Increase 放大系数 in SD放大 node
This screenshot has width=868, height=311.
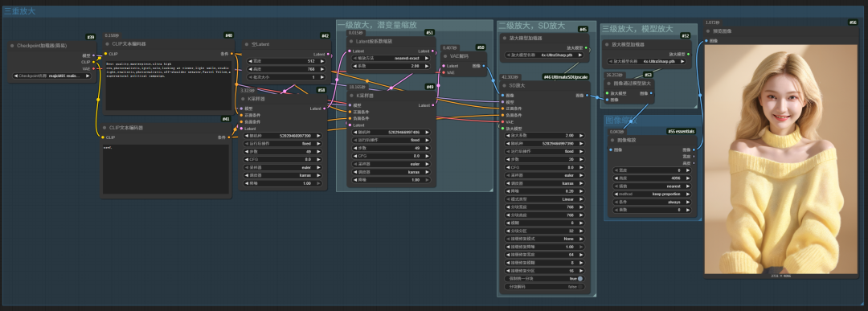581,135
